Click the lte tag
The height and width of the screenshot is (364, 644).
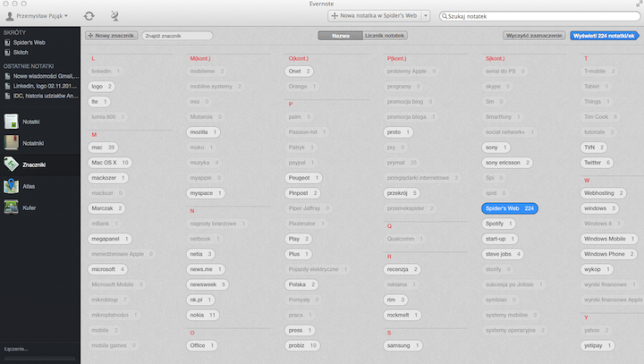tap(99, 101)
